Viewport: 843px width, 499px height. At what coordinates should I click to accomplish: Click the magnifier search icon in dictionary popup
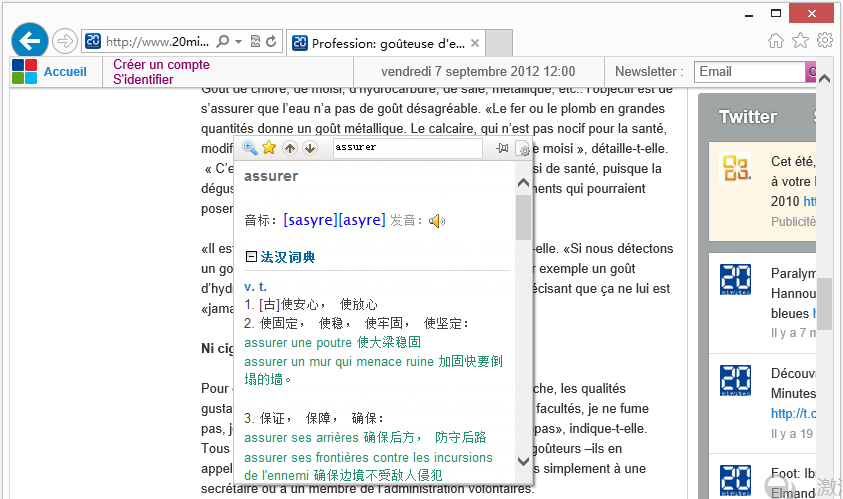pos(250,148)
